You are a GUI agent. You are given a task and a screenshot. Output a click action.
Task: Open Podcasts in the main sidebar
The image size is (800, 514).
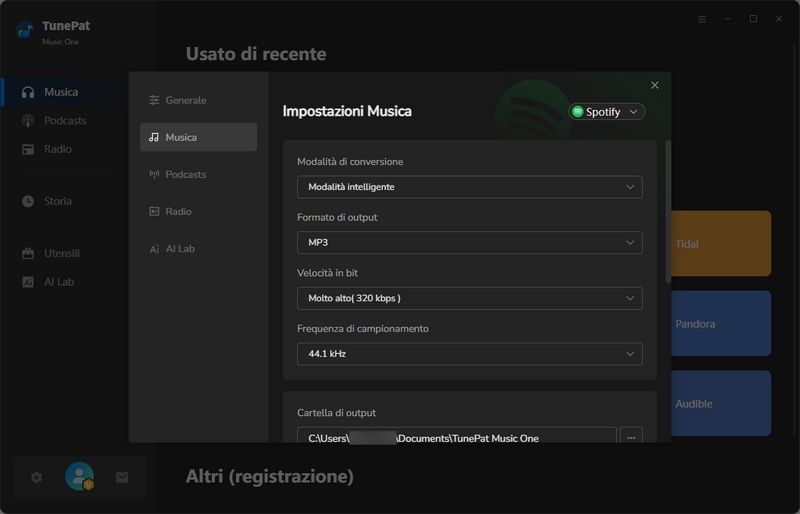65,120
